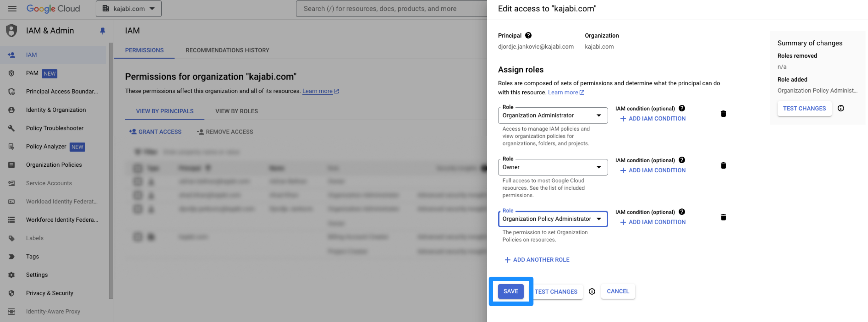Click the Labels tag icon

coord(11,238)
